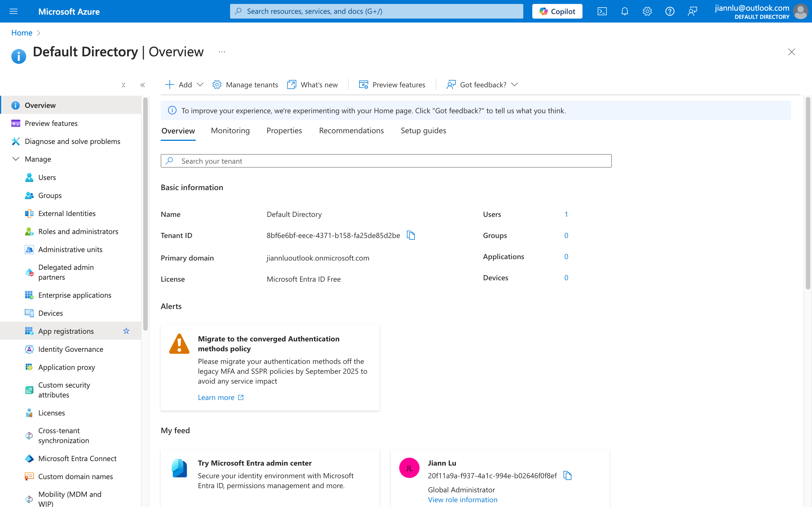
Task: Click the sidebar vertical scrollbar
Action: coord(145,215)
